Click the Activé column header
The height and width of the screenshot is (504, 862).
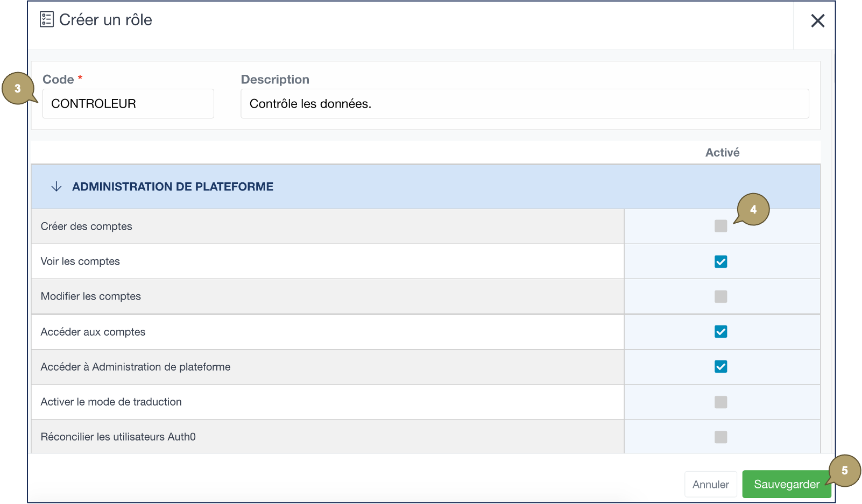pyautogui.click(x=722, y=153)
